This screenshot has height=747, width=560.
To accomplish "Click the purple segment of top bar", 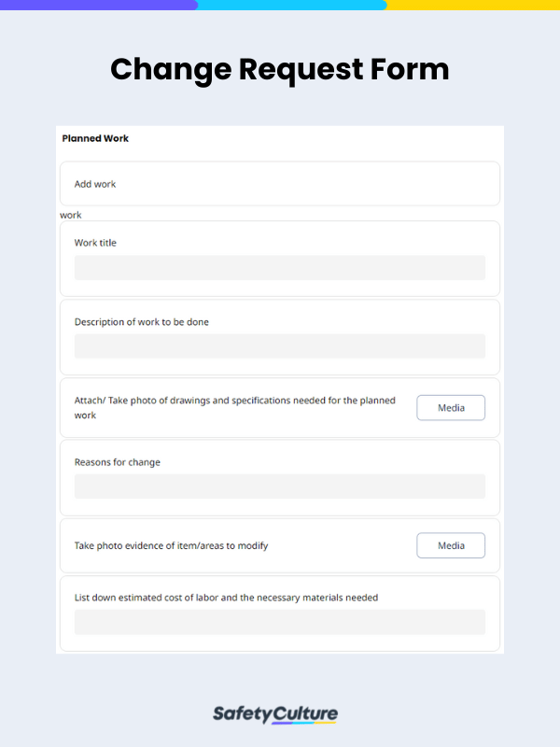I will [98, 5].
